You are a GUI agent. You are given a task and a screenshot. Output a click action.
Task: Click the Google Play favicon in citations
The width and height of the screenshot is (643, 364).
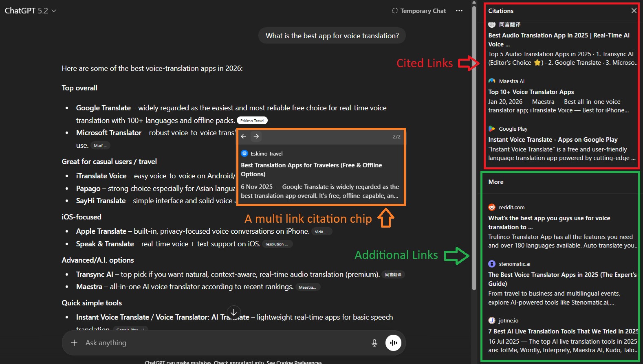pos(492,129)
